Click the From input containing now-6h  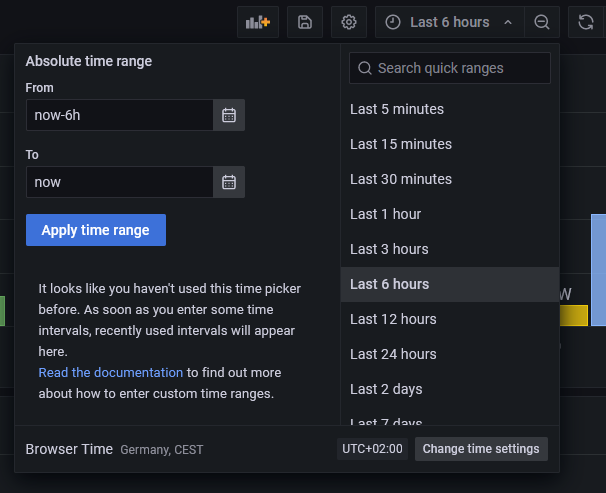[120, 115]
